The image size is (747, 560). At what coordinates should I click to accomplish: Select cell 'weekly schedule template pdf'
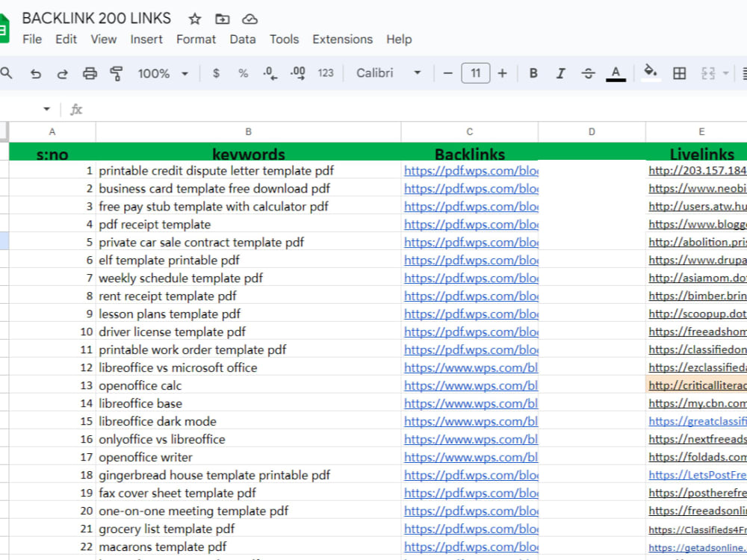pyautogui.click(x=248, y=278)
